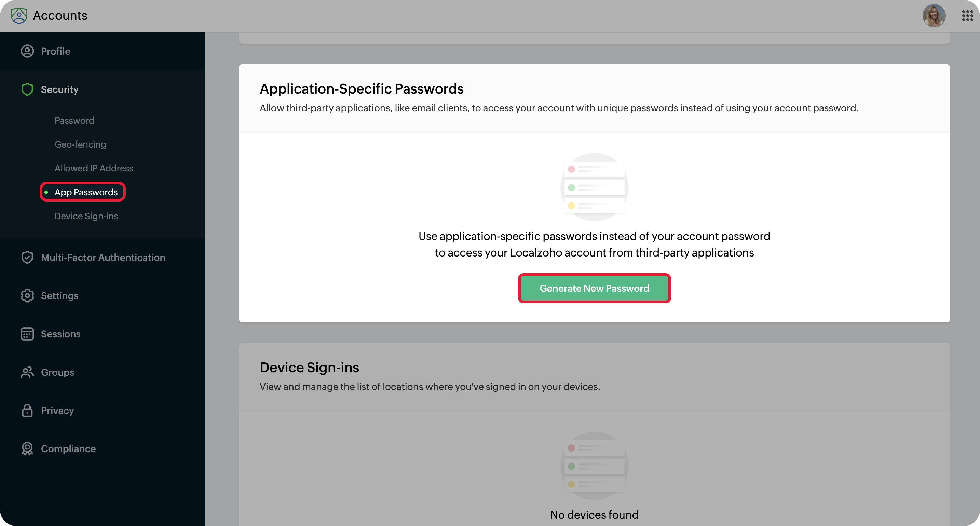The height and width of the screenshot is (526, 980).
Task: Click the Privacy lock icon
Action: click(x=27, y=410)
